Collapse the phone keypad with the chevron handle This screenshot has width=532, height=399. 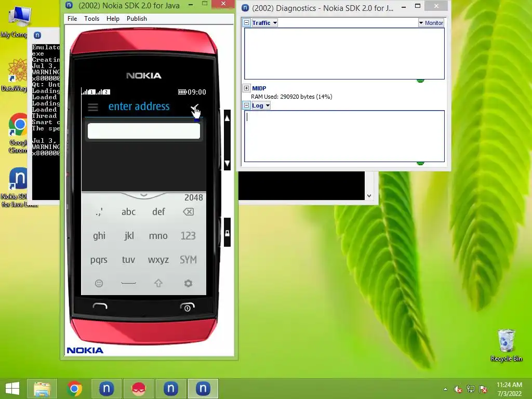pos(143,195)
